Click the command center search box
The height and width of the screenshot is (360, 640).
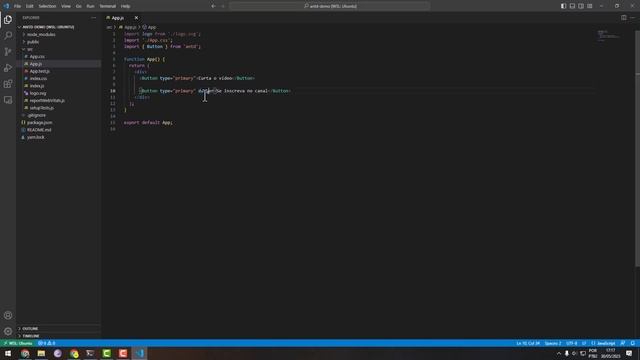(x=330, y=6)
